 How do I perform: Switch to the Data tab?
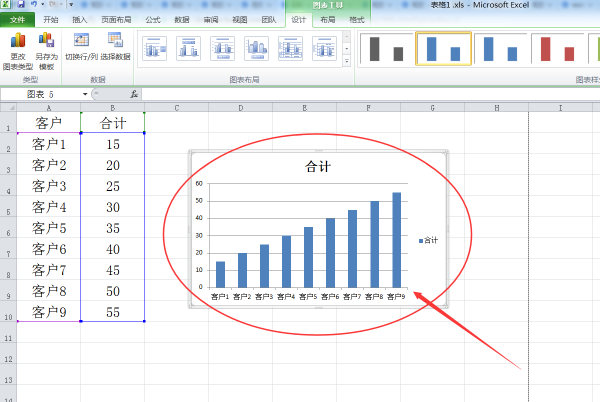(182, 20)
